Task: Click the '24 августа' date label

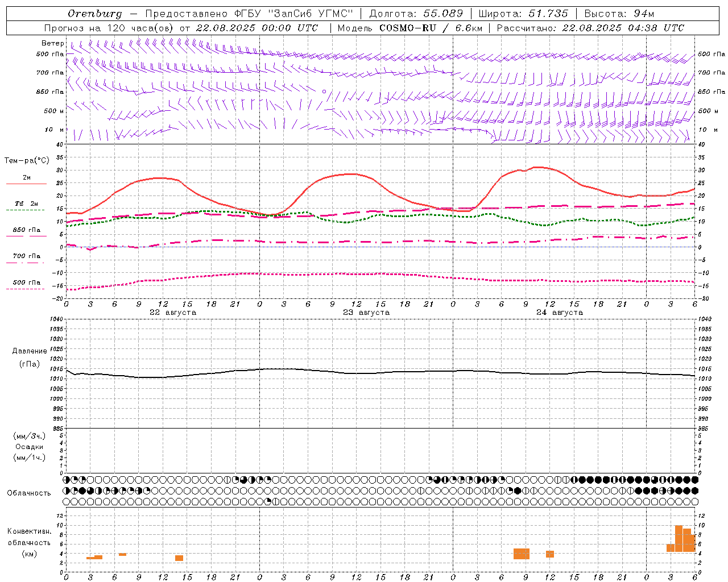Action: click(559, 313)
